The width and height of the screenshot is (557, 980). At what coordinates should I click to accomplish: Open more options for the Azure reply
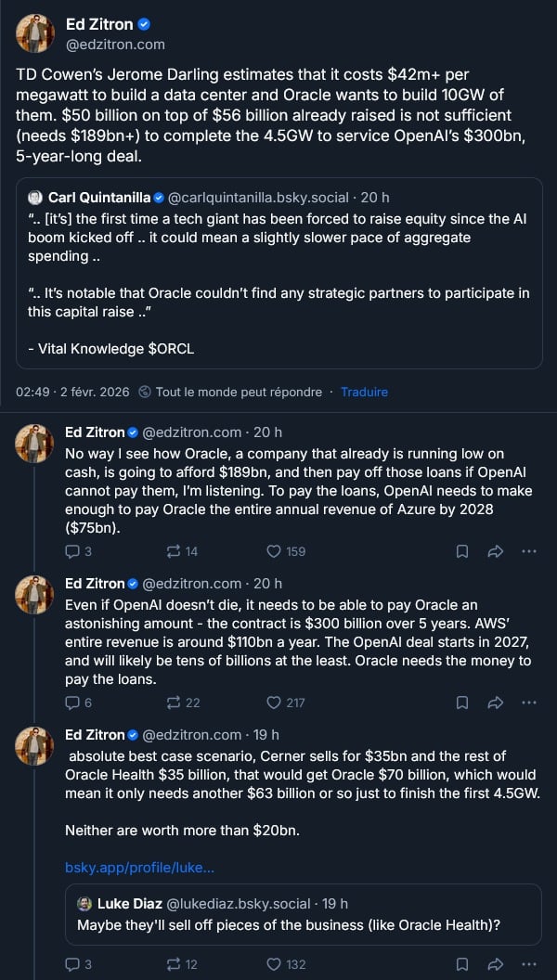[529, 551]
